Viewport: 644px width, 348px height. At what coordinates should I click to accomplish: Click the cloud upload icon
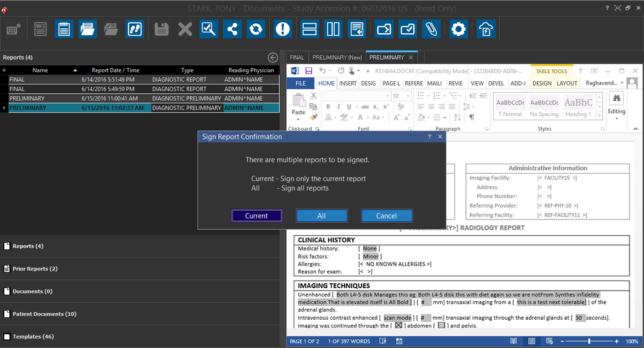(x=486, y=29)
